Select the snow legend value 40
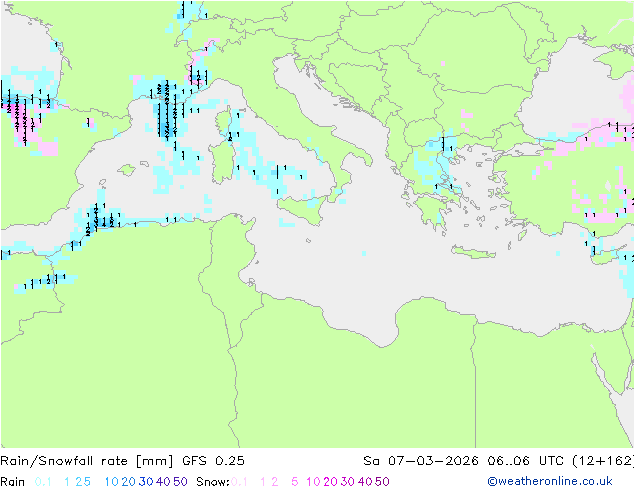 click(365, 482)
